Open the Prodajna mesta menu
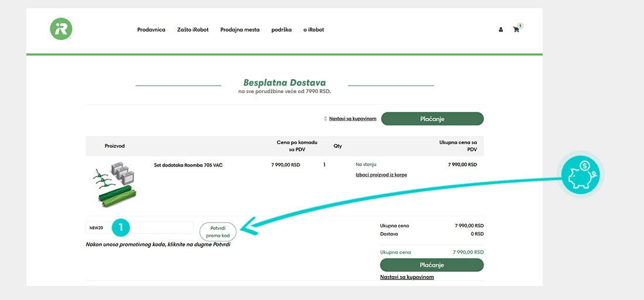Viewport: 644px width, 300px height. pyautogui.click(x=240, y=29)
